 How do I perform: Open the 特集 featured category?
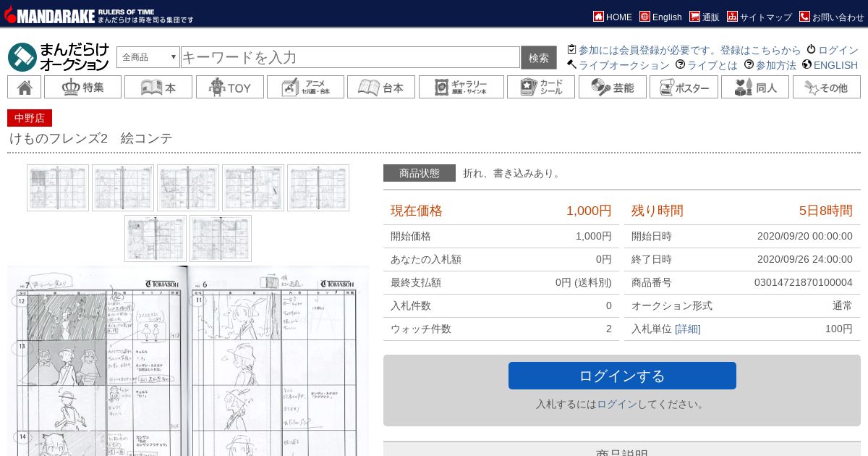coord(82,87)
